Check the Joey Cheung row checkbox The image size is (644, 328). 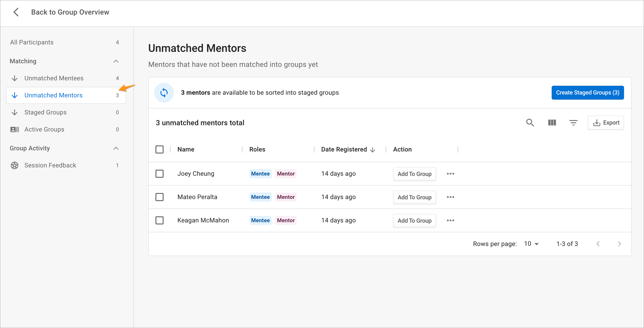[159, 174]
